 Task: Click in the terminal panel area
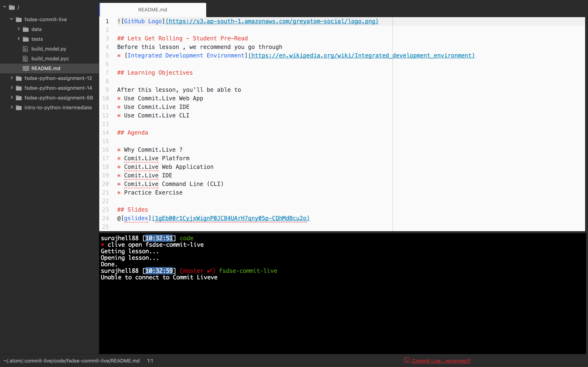point(340,316)
